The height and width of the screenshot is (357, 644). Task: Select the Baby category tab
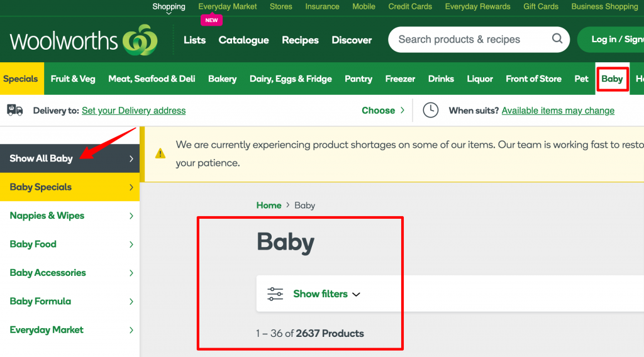pyautogui.click(x=612, y=79)
